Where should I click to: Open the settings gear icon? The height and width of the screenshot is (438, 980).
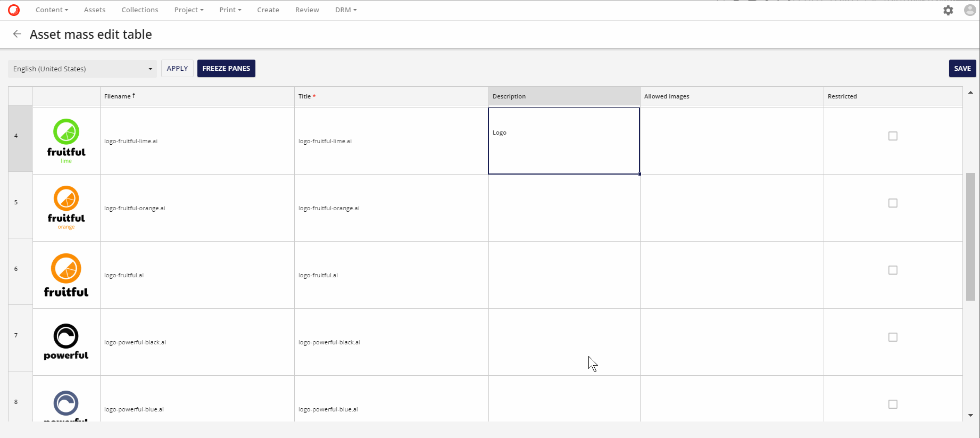[948, 10]
